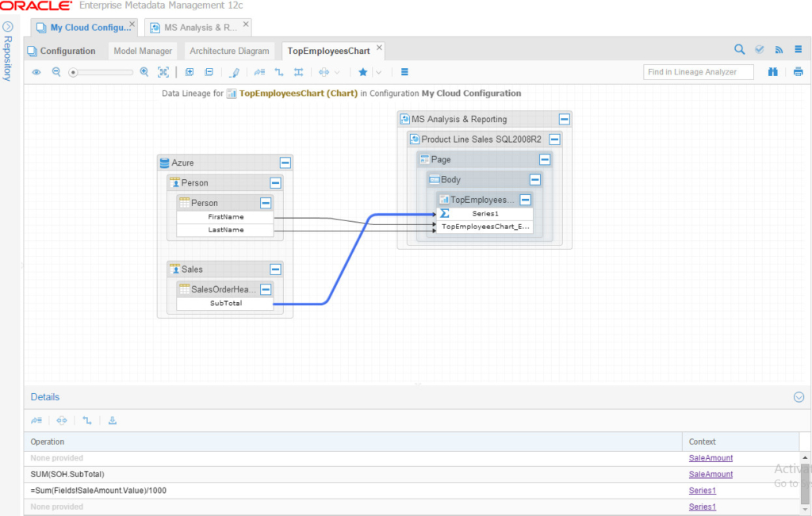Select the TopEmployeesChart_E... field in the diagram
Screen dimensions: 812x516
(485, 226)
